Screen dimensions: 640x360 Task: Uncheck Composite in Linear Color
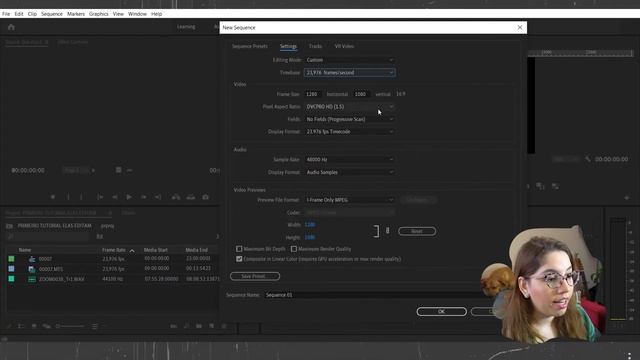point(239,259)
